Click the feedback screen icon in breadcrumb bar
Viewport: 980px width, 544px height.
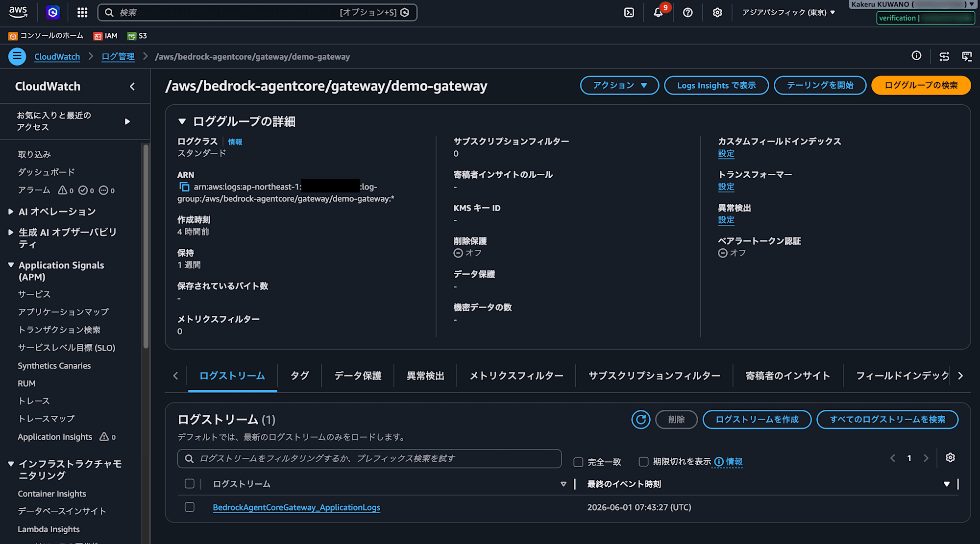click(967, 56)
